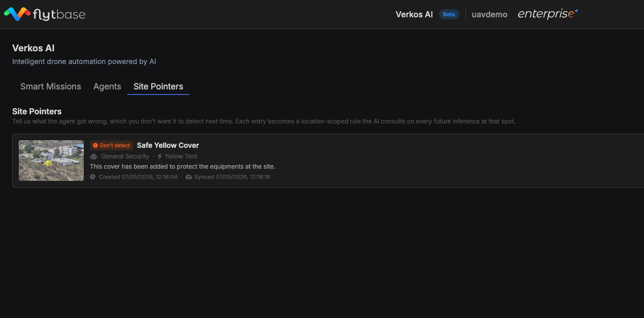Open the Smart Missions tab

pos(51,86)
